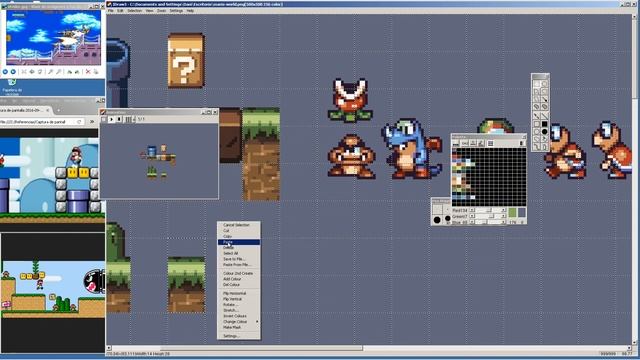Click the trash icon in the Palette window toolbar

click(522, 143)
